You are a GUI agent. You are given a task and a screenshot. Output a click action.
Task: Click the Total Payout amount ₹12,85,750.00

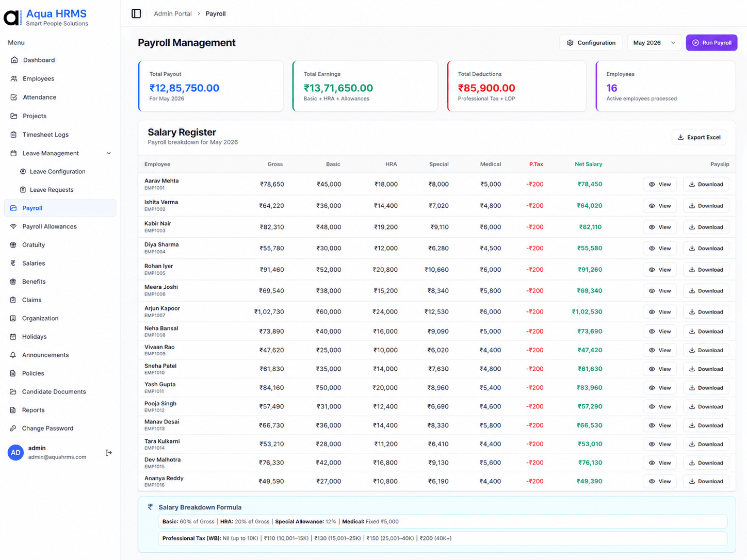coord(184,88)
